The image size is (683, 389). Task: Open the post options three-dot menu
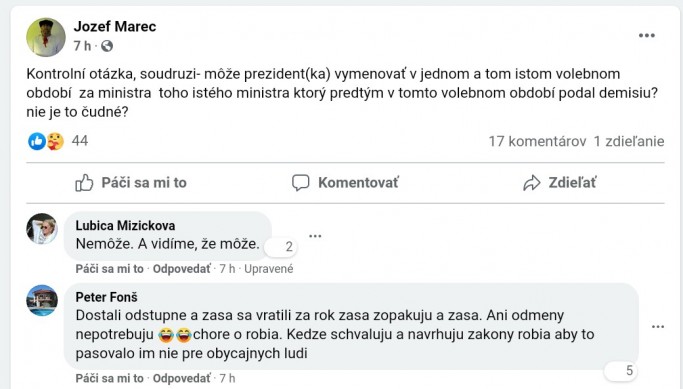pyautogui.click(x=646, y=36)
